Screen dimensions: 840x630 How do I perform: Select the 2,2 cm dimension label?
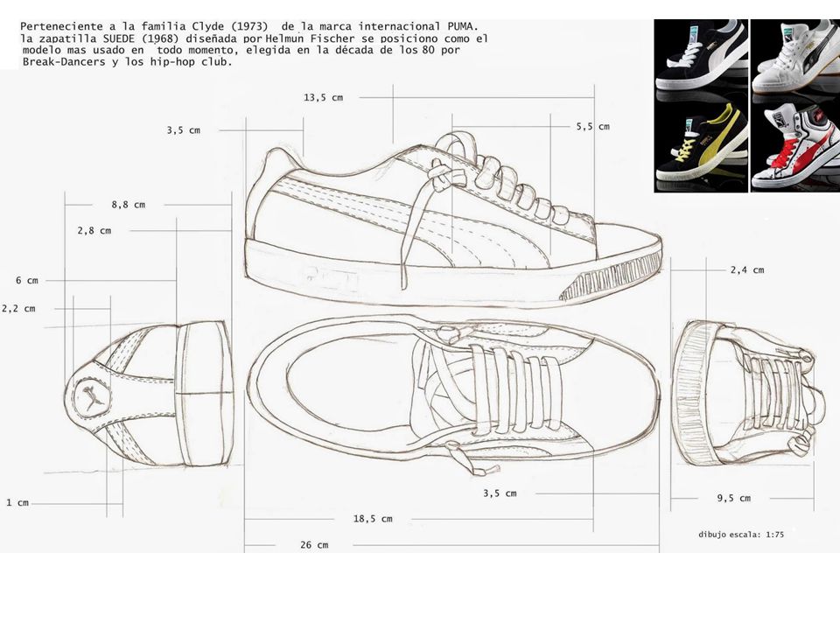click(x=18, y=309)
